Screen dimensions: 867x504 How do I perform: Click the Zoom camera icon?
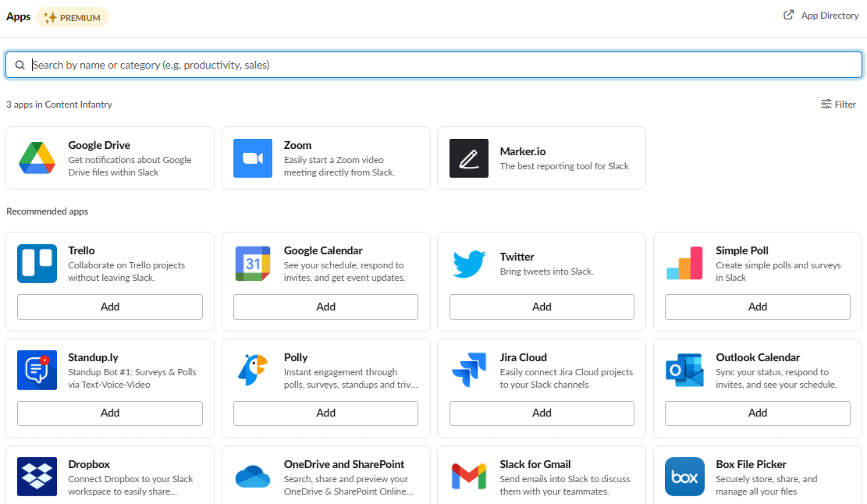click(x=253, y=158)
